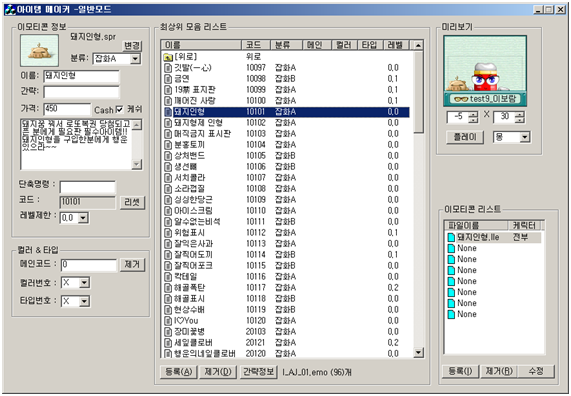This screenshot has height=396, width=571.
Task: Select the 깨어진 사랑 row
Action: (287, 101)
